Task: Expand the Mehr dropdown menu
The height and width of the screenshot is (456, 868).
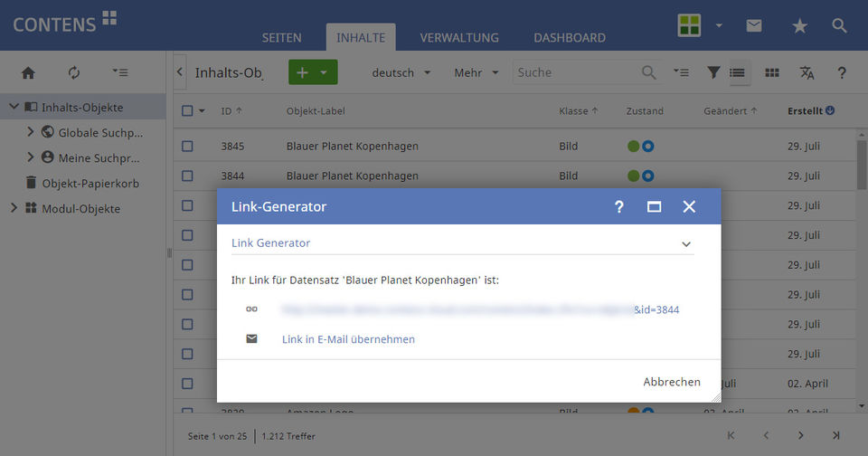Action: click(476, 72)
